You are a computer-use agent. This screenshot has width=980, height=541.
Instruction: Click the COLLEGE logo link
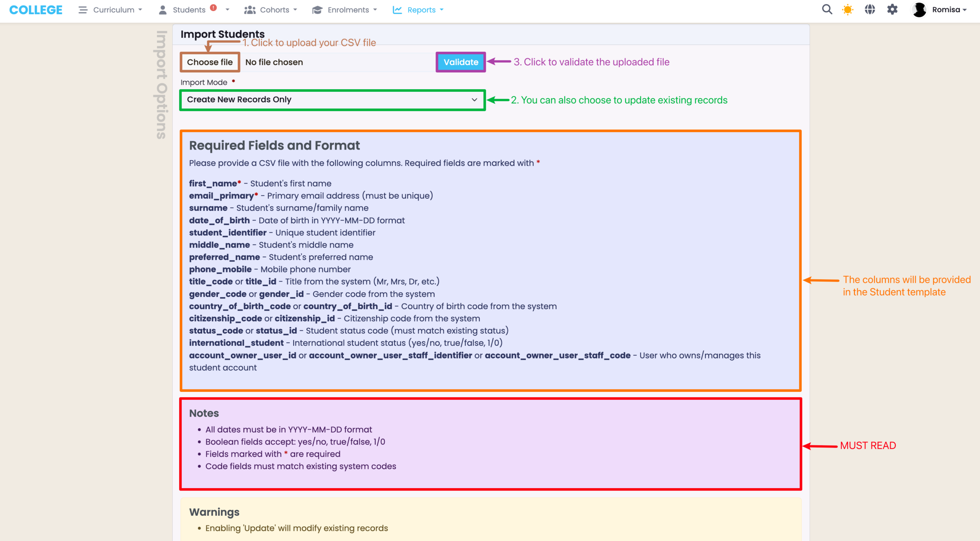coord(36,10)
